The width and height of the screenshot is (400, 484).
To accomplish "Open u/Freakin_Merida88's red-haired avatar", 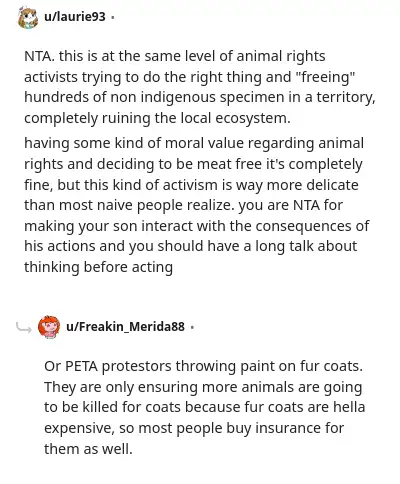I will 49,327.
